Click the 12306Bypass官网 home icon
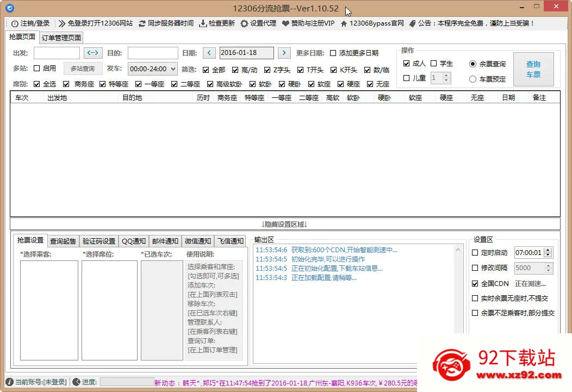This screenshot has height=392, width=572. click(x=344, y=24)
